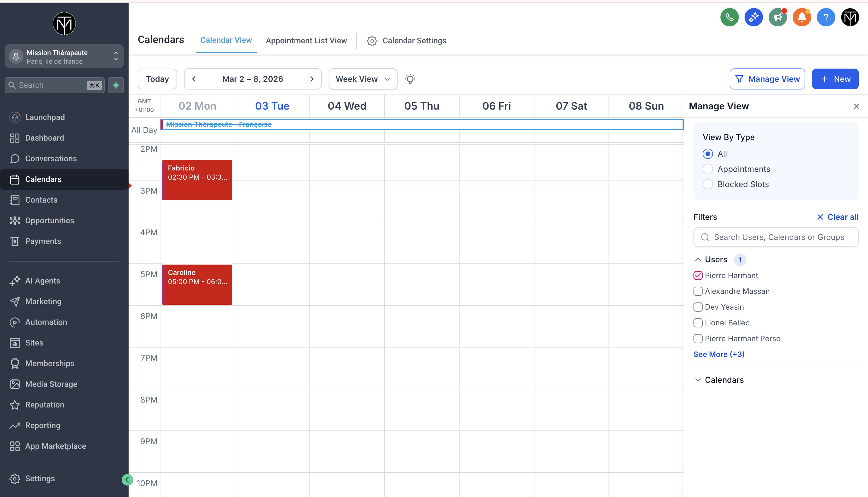Open the Week View dropdown
868x497 pixels.
(363, 79)
